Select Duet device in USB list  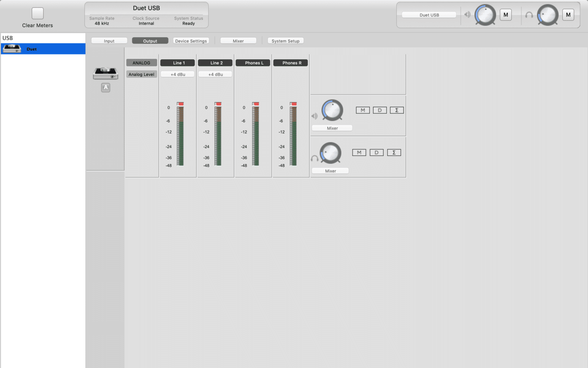click(x=43, y=49)
